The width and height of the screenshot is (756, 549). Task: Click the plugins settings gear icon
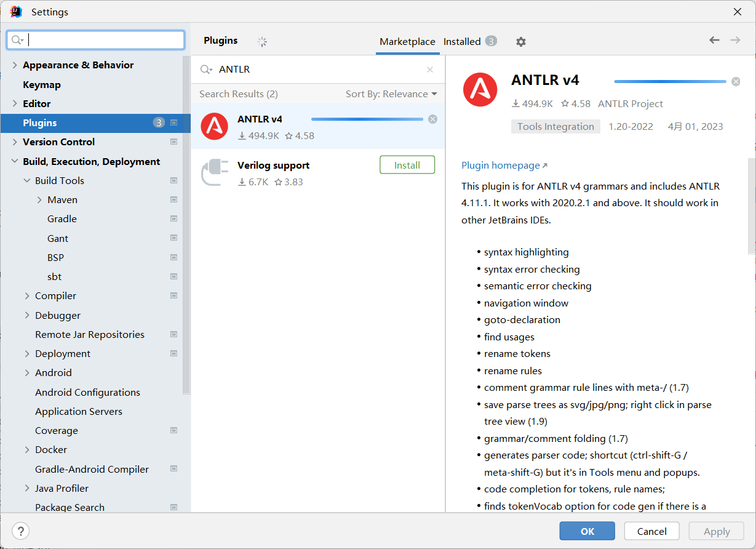coord(521,42)
